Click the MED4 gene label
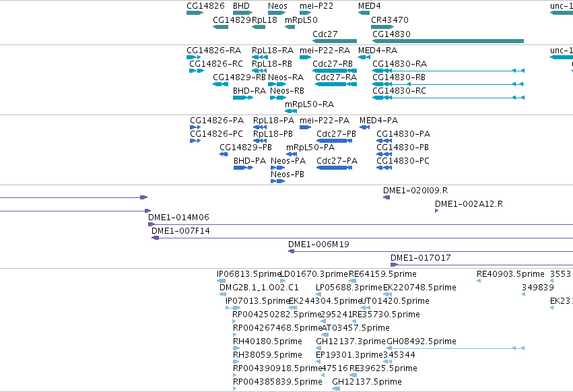 tap(370, 6)
